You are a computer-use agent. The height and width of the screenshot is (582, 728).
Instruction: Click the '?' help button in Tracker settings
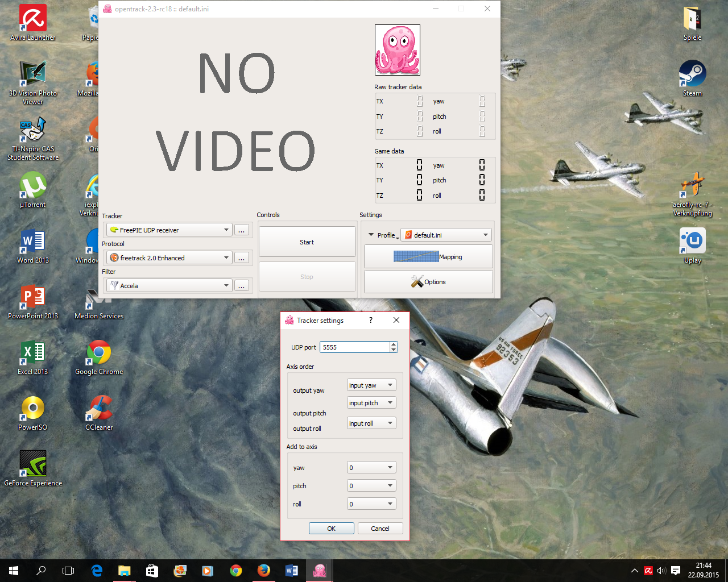371,320
